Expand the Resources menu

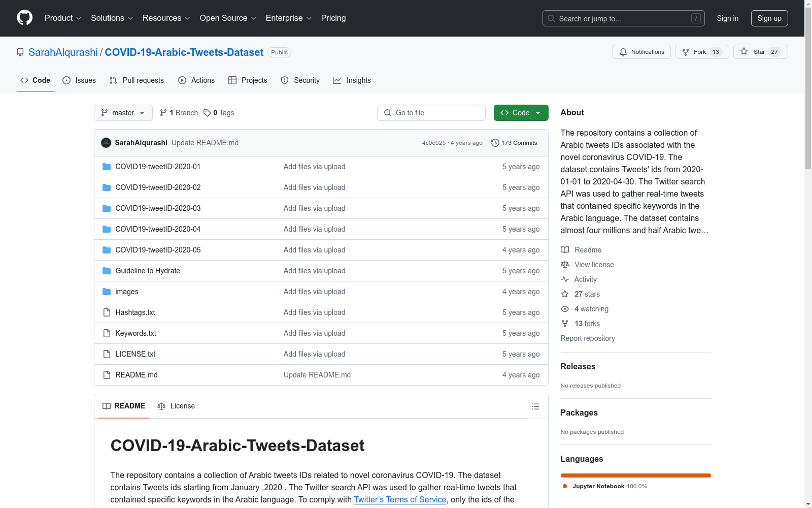(166, 18)
